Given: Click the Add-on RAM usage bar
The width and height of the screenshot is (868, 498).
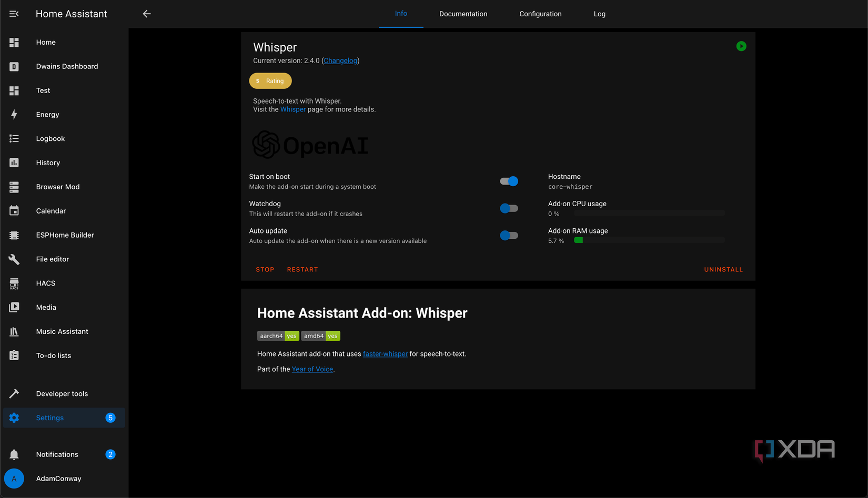Looking at the screenshot, I should (x=650, y=240).
